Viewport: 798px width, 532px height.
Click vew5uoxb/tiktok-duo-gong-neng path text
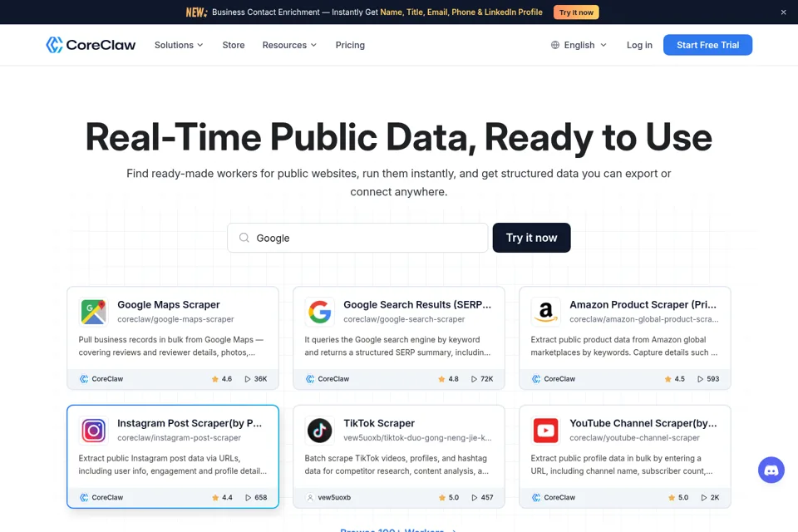pyautogui.click(x=418, y=438)
